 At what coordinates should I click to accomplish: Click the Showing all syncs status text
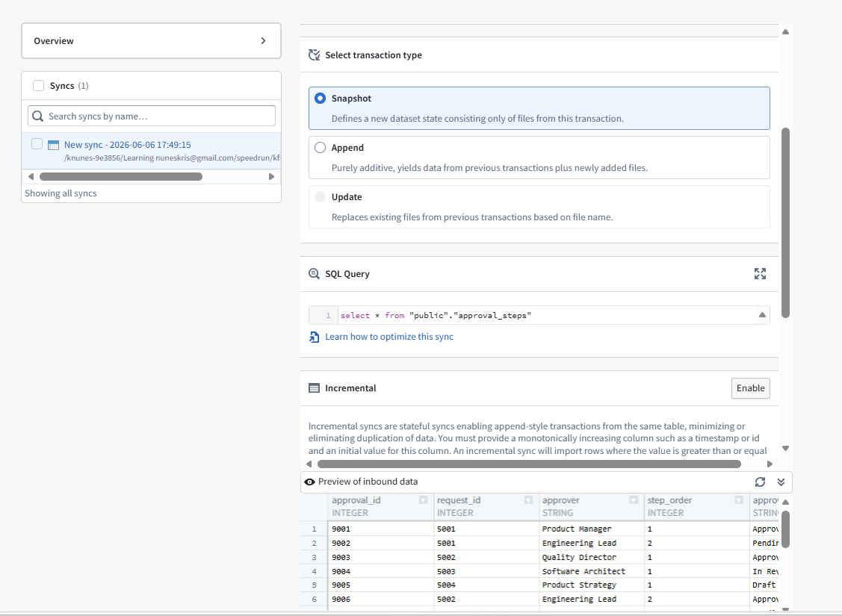click(61, 193)
